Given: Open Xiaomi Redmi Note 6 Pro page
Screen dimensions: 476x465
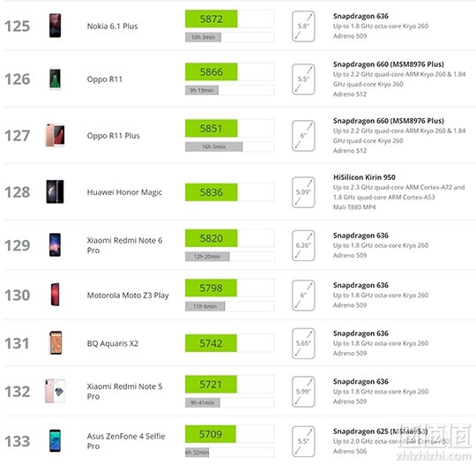Looking at the screenshot, I should 124,245.
